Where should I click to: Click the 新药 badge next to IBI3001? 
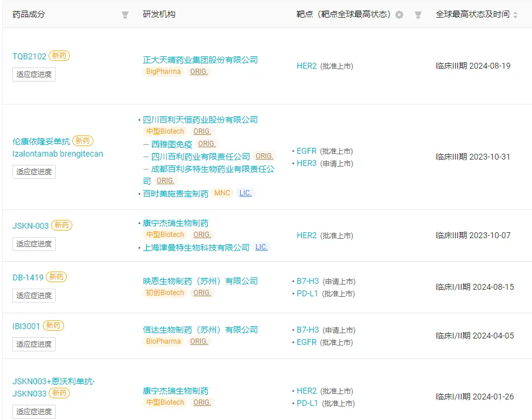(54, 326)
